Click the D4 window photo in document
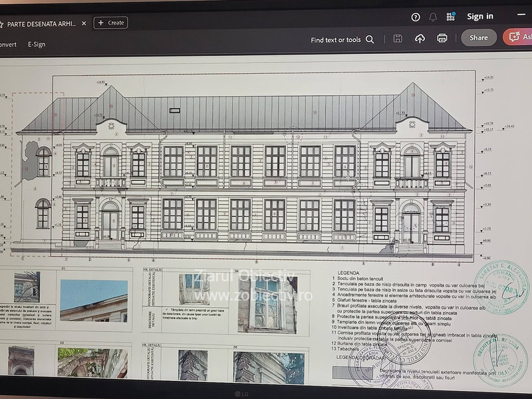532x399 pixels. click(x=267, y=303)
